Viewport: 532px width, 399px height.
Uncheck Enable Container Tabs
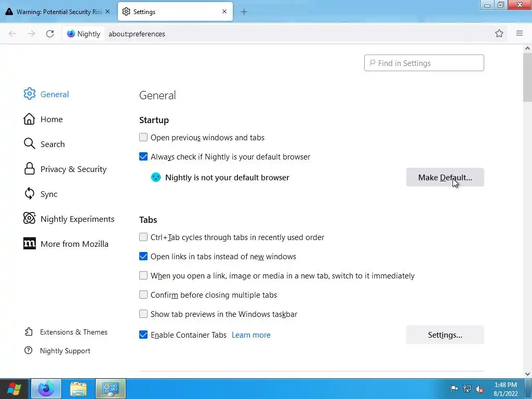coord(143,335)
